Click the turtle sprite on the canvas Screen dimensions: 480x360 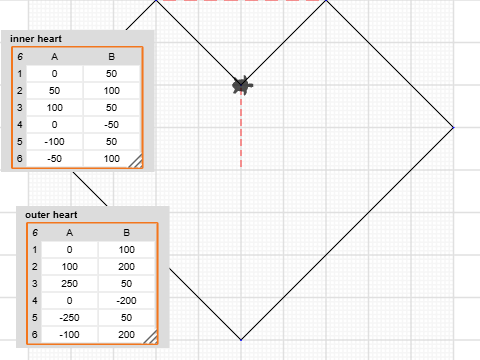tap(242, 85)
